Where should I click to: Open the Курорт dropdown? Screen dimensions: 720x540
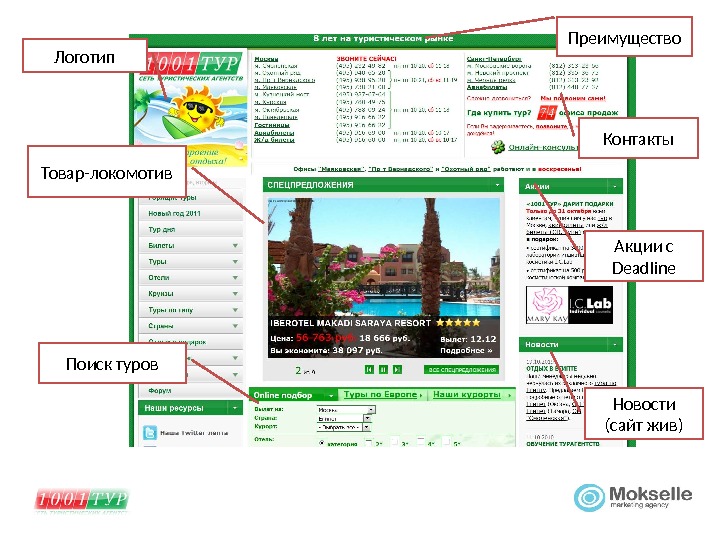[x=343, y=427]
